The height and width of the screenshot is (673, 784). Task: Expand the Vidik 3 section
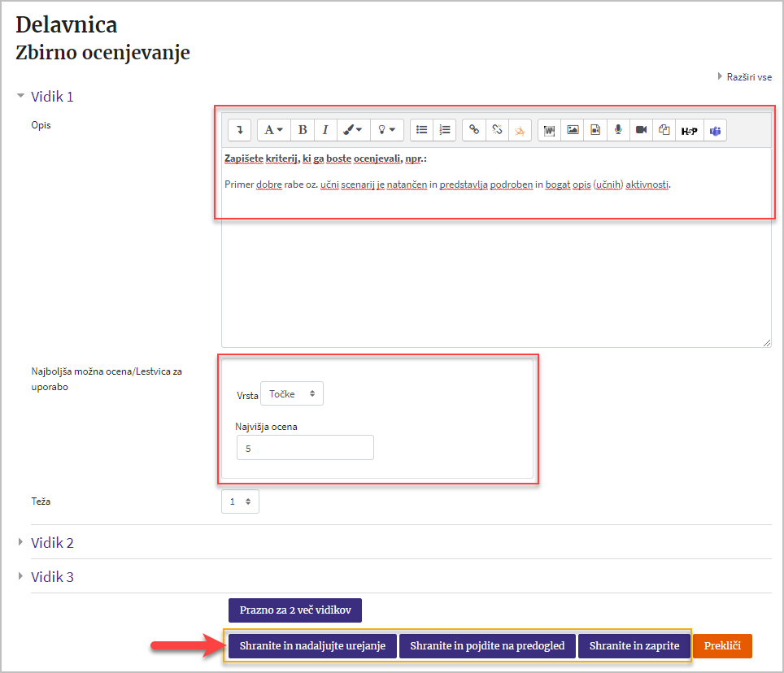[x=52, y=577]
